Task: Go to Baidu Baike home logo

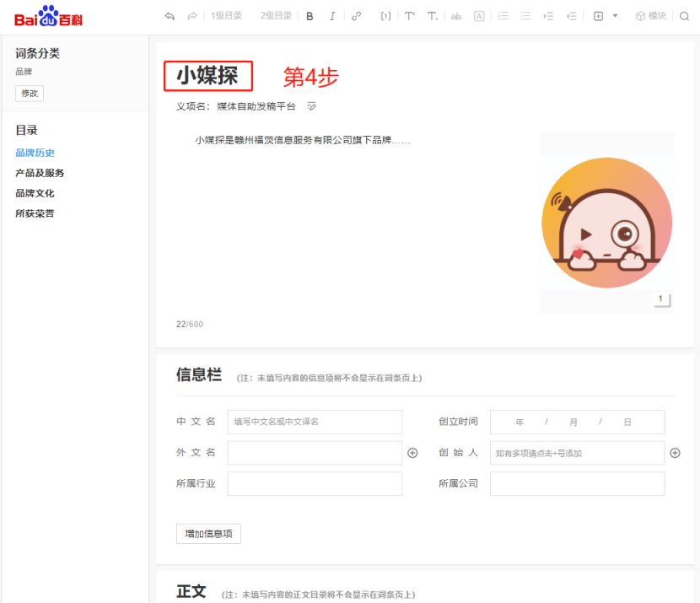Action: pos(48,16)
